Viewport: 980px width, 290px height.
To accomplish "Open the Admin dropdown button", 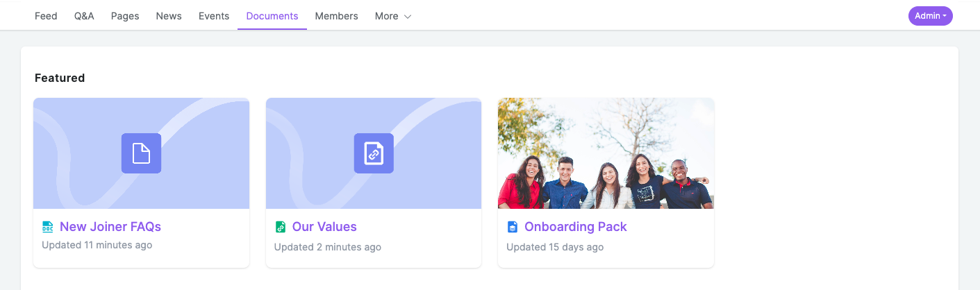I will point(931,16).
